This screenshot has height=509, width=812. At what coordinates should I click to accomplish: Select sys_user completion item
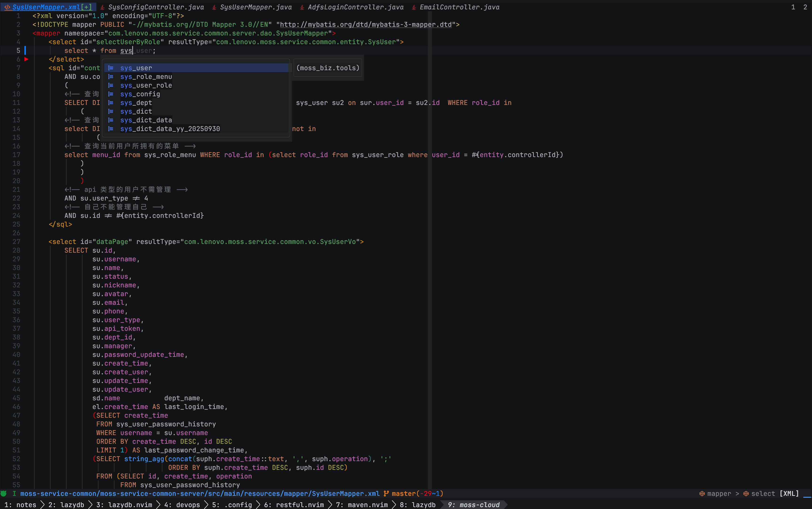pos(196,68)
